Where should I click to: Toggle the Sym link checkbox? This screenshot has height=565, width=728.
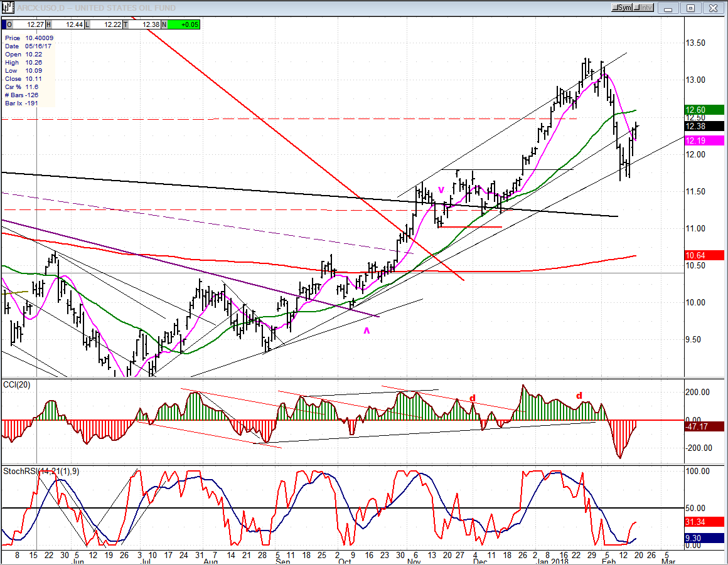tap(618, 8)
